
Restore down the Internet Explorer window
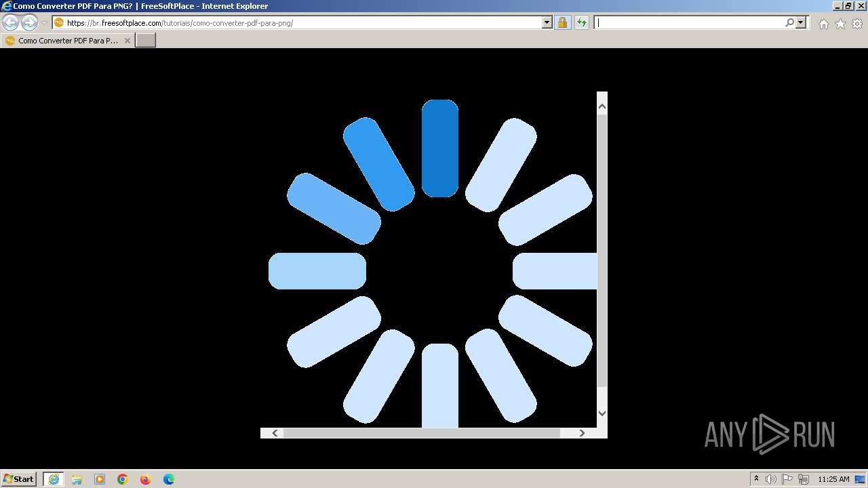tap(848, 6)
